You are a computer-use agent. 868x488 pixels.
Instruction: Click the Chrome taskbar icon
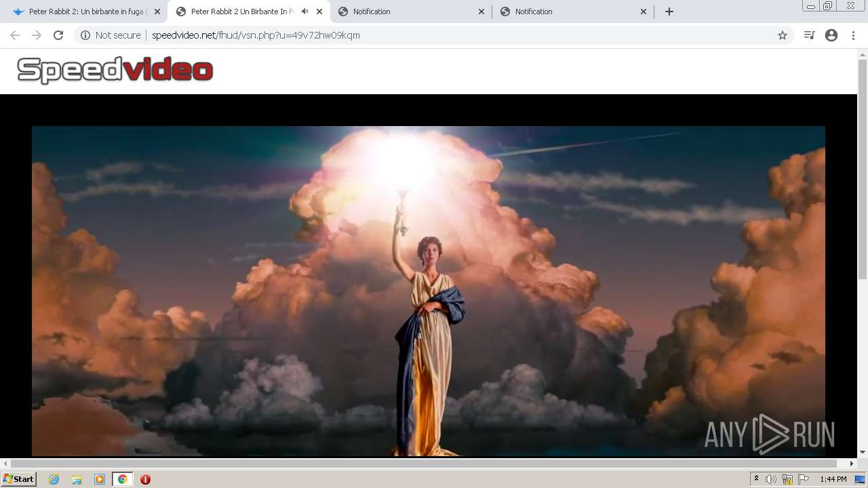[122, 479]
